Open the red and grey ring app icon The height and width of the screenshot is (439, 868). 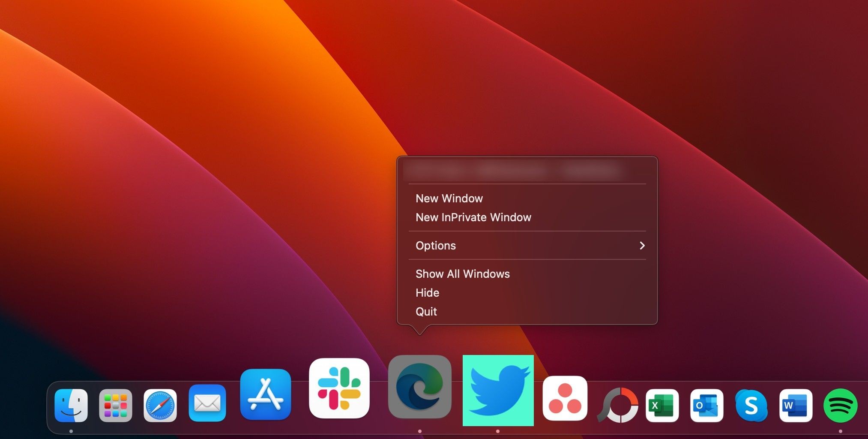(x=618, y=405)
